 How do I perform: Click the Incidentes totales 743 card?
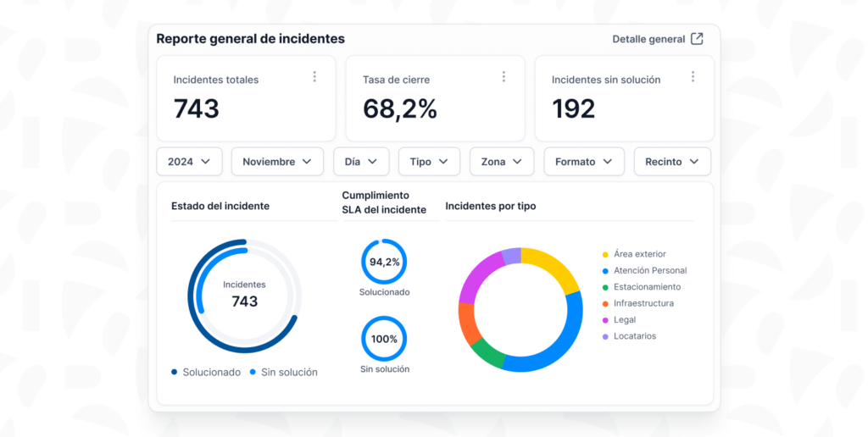[x=246, y=98]
